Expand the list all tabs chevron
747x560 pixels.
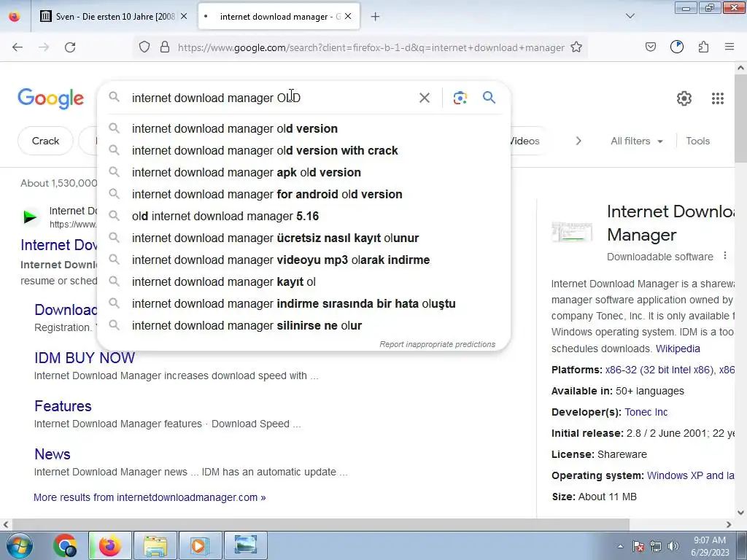point(630,16)
